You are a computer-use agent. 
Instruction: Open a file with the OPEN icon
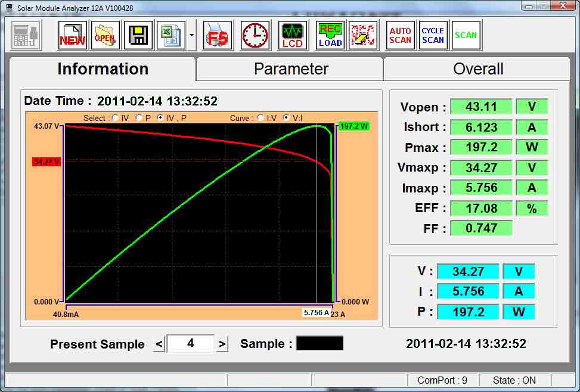pos(105,36)
